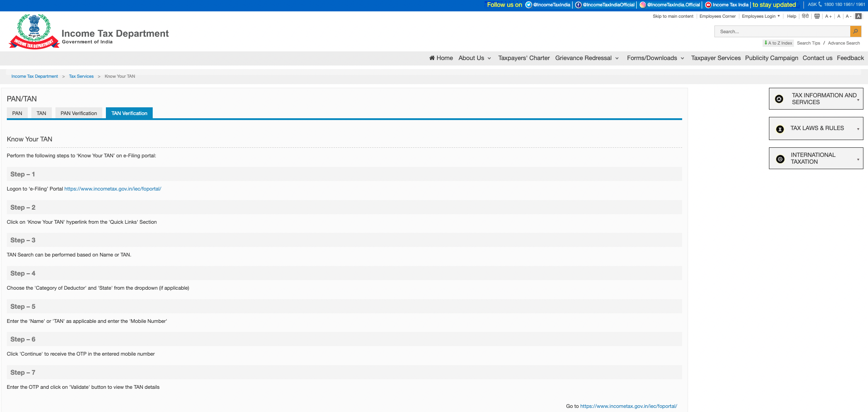Switch to the TAN tab
This screenshot has height=412, width=868.
[41, 113]
